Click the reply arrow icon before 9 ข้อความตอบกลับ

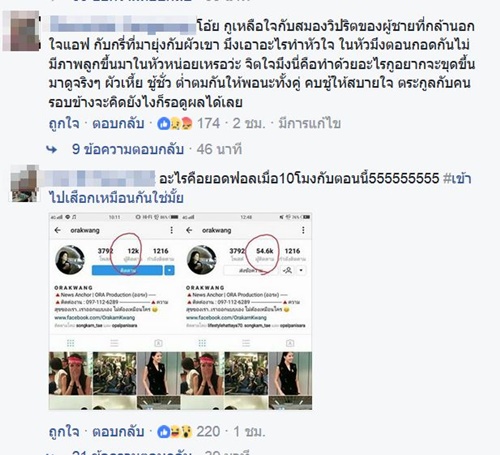coord(52,150)
